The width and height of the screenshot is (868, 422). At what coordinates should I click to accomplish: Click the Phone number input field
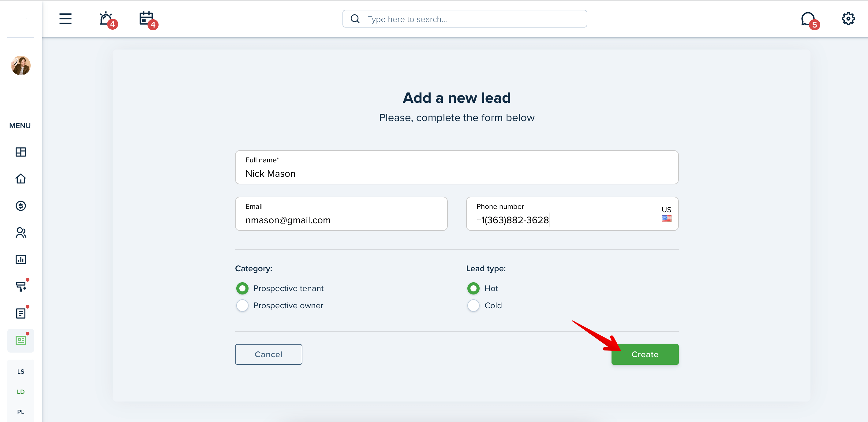572,213
